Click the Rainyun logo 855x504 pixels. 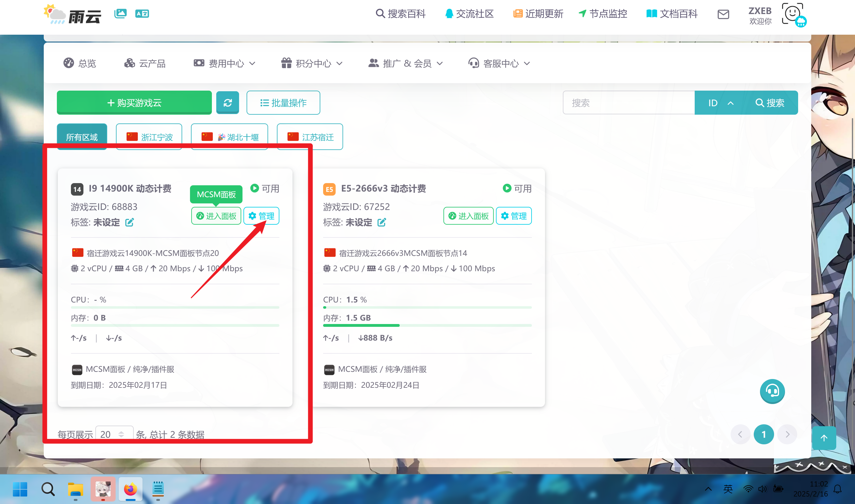pos(73,14)
